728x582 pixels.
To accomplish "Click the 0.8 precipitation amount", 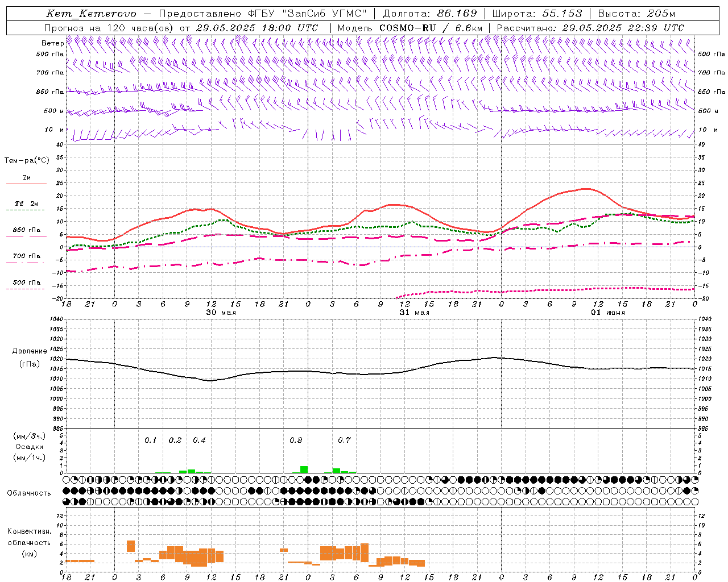I will tap(296, 440).
